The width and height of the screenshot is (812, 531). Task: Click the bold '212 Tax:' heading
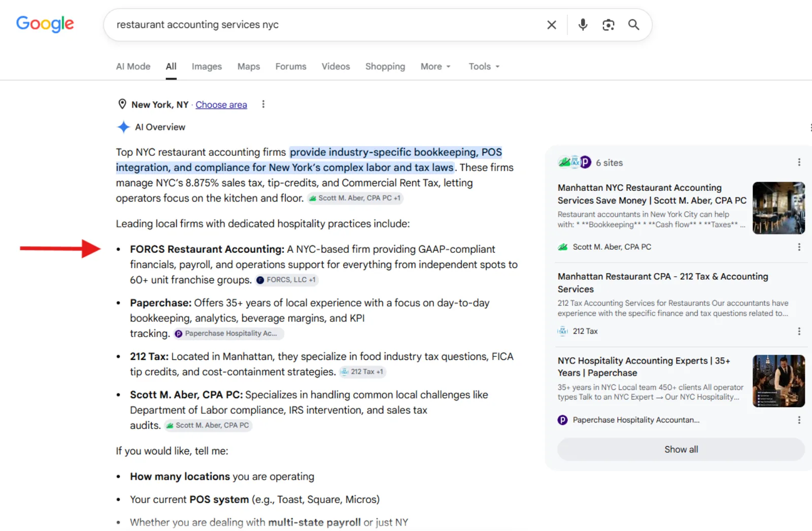click(x=149, y=356)
